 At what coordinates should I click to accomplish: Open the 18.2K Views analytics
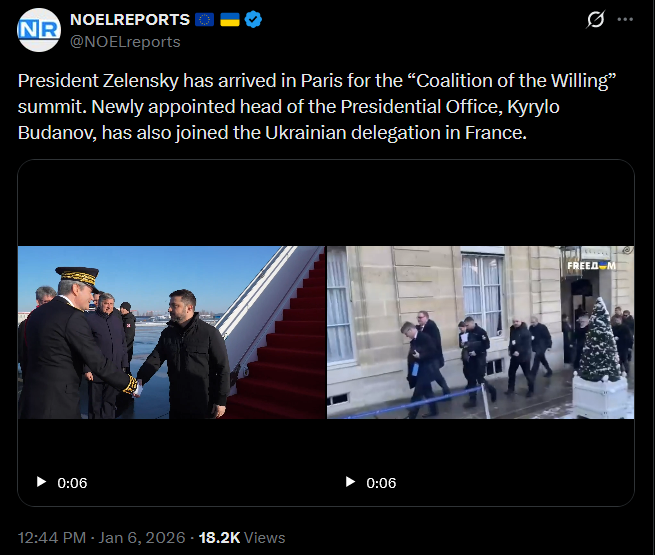pos(242,537)
